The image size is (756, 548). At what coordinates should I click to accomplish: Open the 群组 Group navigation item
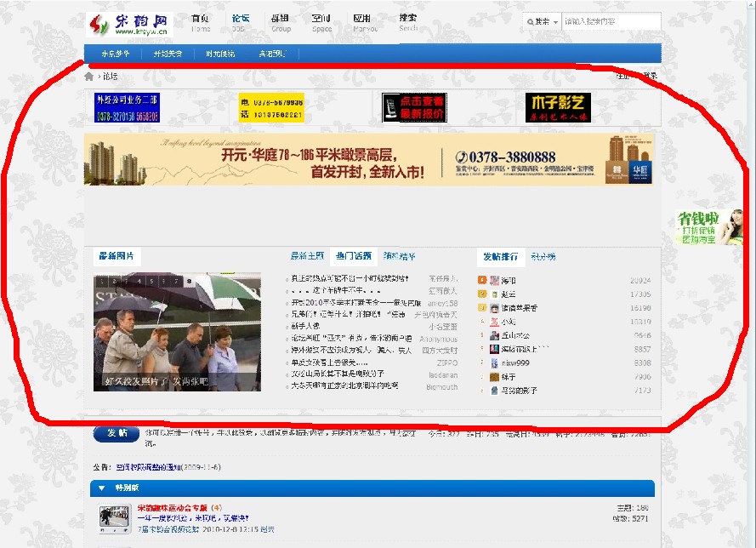(x=281, y=23)
